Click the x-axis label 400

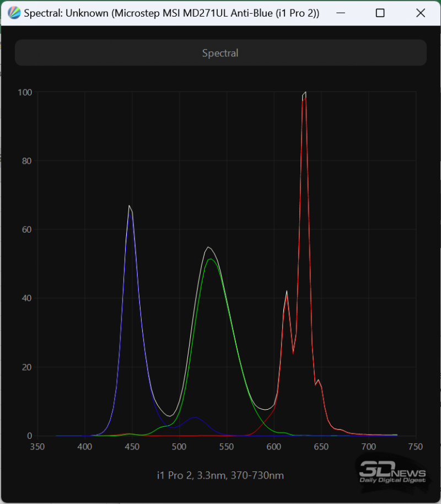point(85,447)
